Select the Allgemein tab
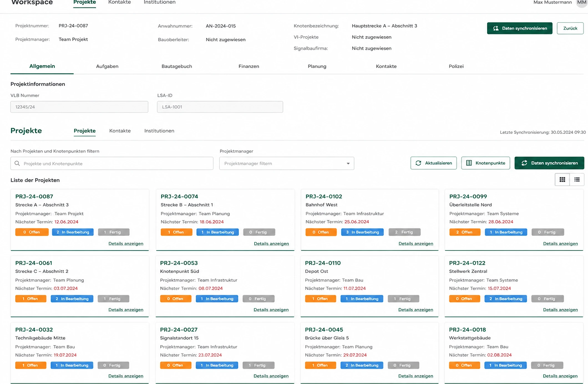588x384 pixels. [x=42, y=66]
